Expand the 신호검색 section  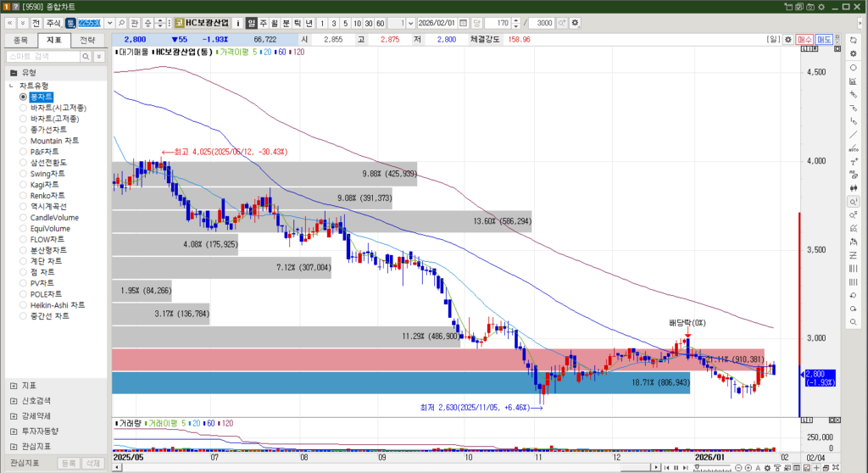(14, 400)
